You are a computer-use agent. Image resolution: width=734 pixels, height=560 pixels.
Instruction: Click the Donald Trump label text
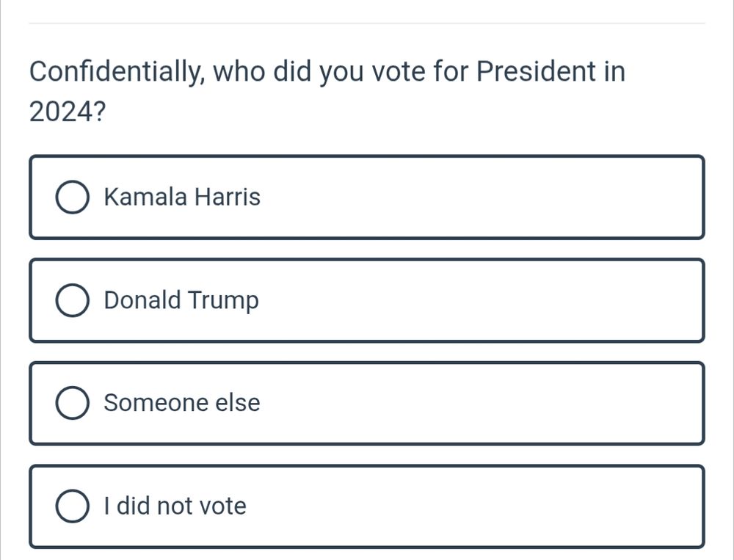(x=181, y=300)
